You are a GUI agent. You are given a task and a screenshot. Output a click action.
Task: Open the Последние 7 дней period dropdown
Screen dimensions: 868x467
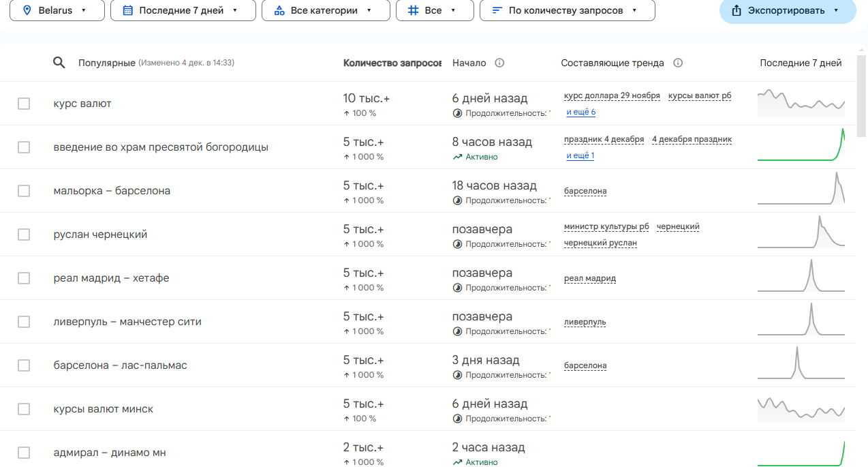pos(183,10)
